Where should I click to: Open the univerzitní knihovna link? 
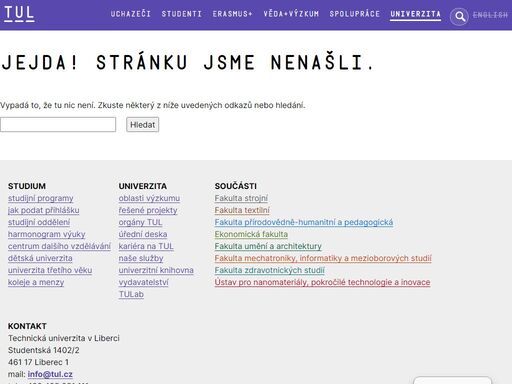pos(156,270)
